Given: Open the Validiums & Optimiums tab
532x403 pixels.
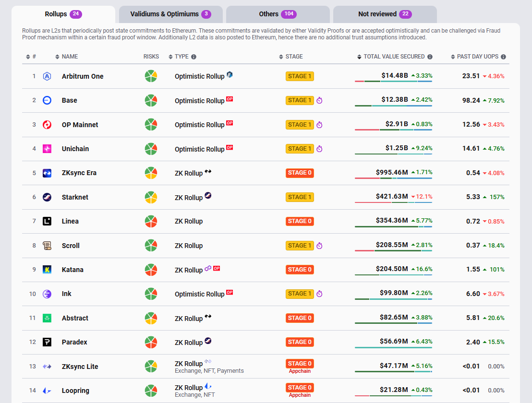Looking at the screenshot, I should tap(170, 14).
